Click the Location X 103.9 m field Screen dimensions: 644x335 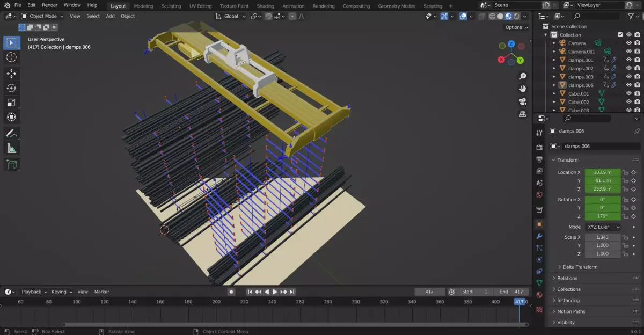click(603, 172)
